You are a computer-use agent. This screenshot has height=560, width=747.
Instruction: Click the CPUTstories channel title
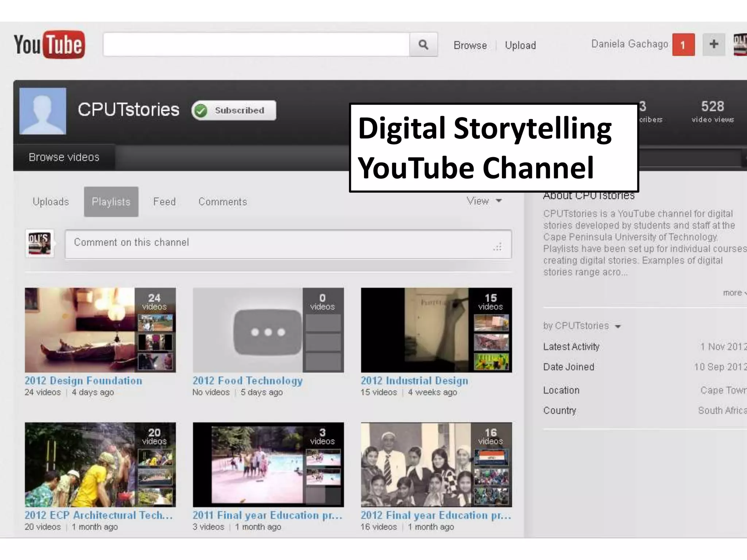coord(128,109)
